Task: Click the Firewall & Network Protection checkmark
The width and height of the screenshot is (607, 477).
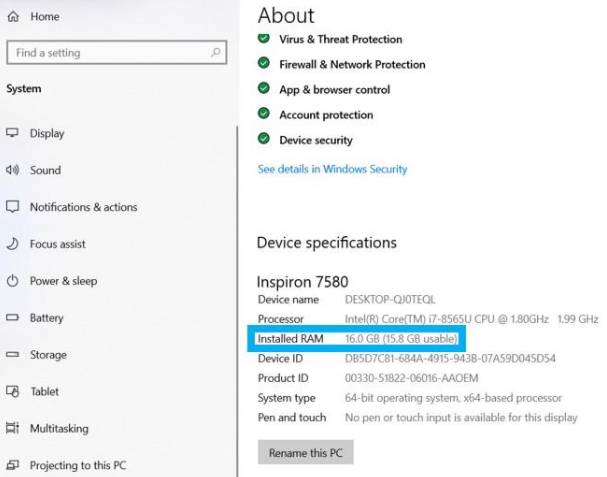Action: click(264, 64)
